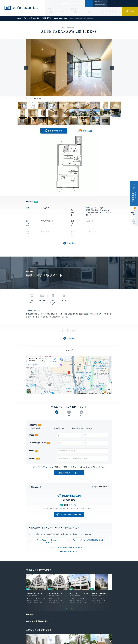Viewport: 138px width, 644px height.
Task: Click the side panel 共有 share icon
Action: pyautogui.click(x=134, y=221)
